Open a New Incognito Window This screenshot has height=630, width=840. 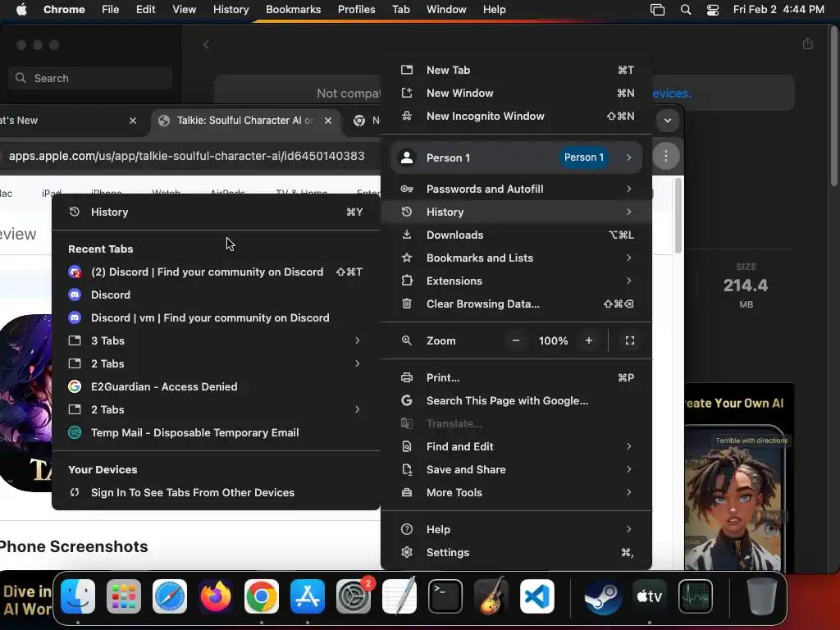coord(517,116)
